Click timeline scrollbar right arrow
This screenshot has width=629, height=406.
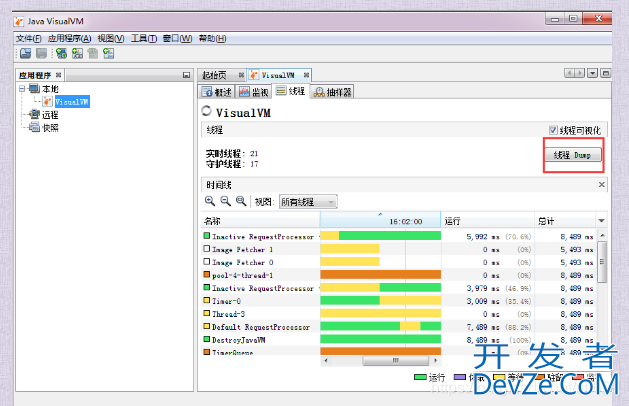(436, 361)
